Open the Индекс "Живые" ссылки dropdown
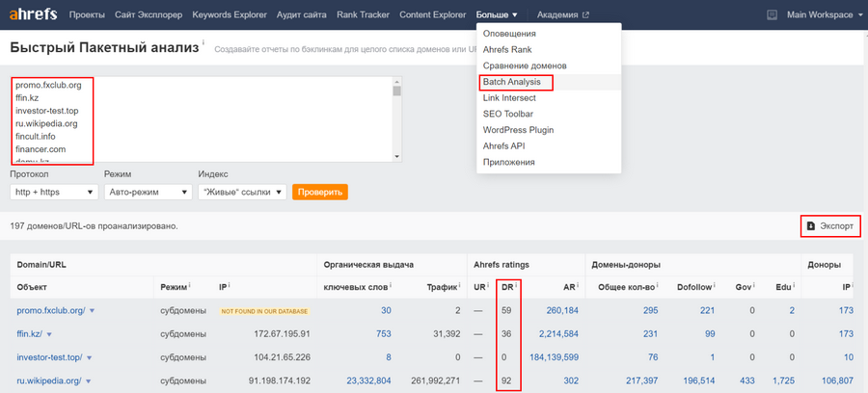868x393 pixels. pos(242,193)
